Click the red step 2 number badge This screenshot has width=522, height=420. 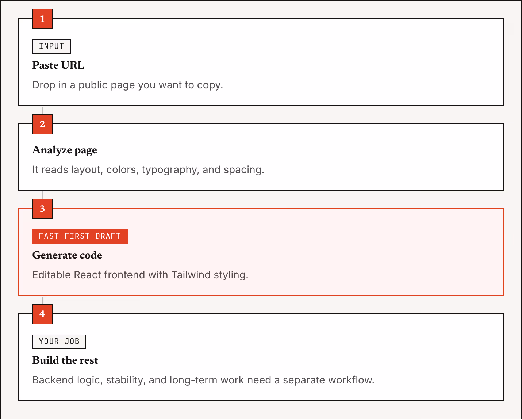(42, 124)
